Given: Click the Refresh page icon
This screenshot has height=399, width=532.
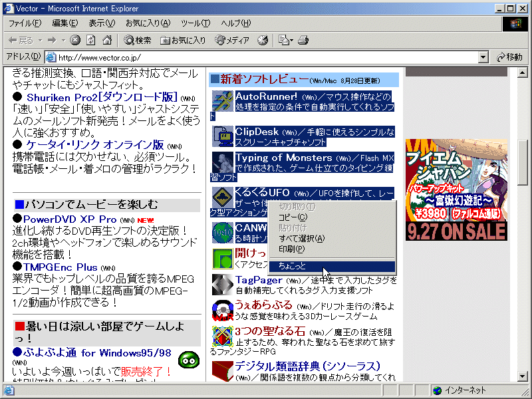Looking at the screenshot, I should click(x=91, y=40).
